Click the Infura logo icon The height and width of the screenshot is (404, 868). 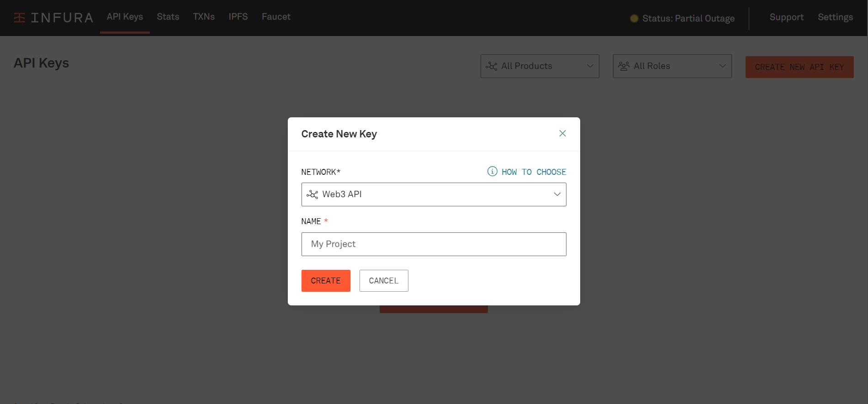pos(19,18)
